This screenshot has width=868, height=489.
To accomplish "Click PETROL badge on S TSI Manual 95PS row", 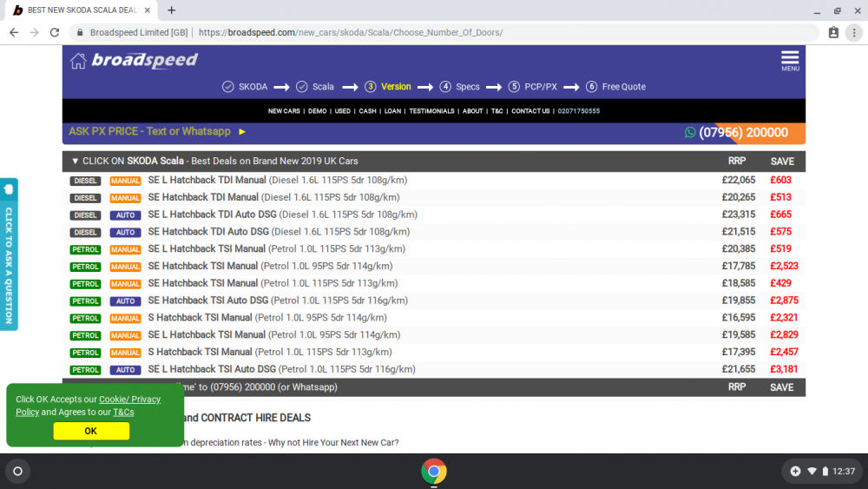I will pos(85,319).
